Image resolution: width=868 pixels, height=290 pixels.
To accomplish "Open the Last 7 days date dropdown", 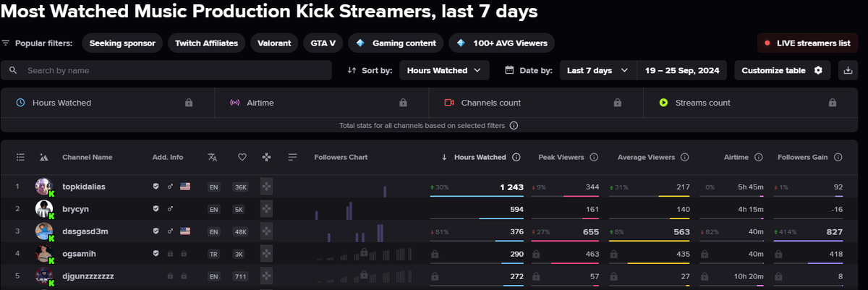I will (x=597, y=70).
